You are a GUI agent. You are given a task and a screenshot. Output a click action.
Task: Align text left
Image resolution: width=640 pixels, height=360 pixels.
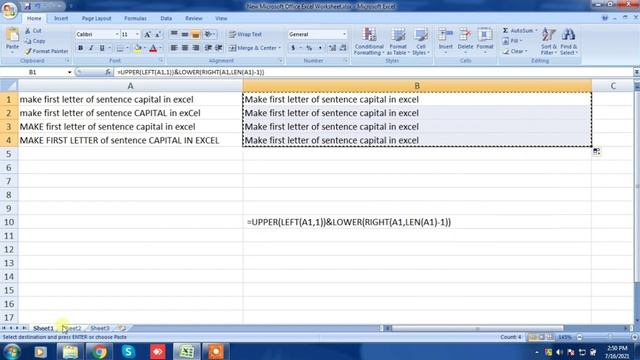(174, 48)
